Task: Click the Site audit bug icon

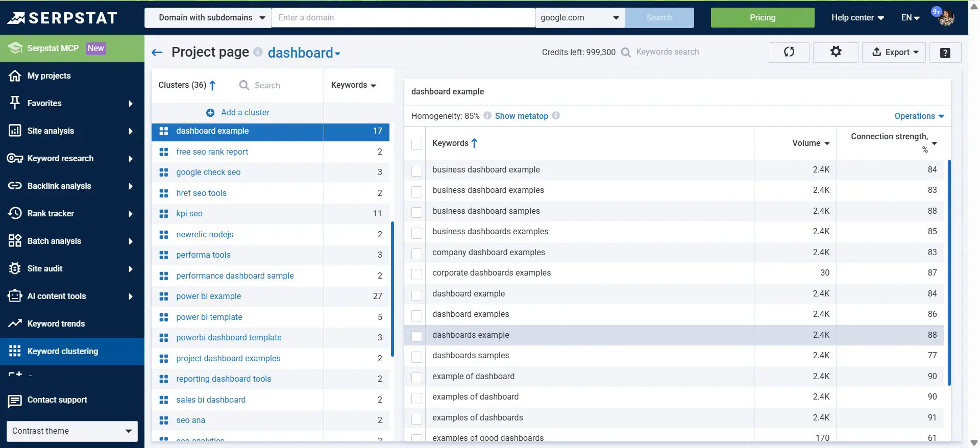Action: 15,268
